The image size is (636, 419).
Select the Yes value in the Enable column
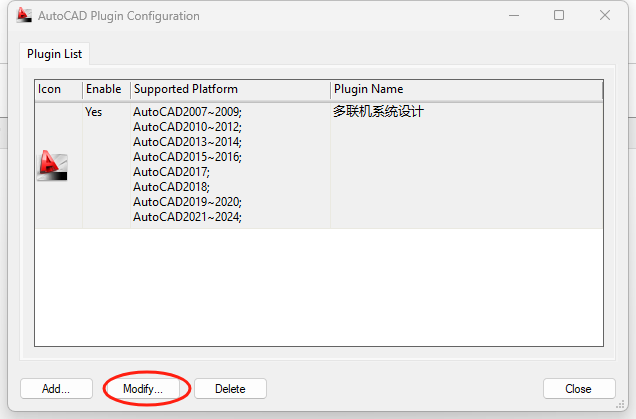94,113
